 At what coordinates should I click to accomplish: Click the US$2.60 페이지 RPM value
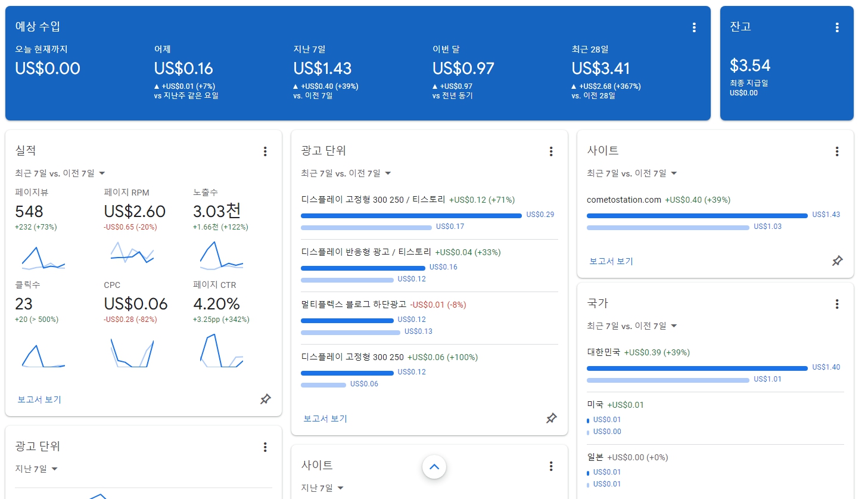tap(135, 211)
